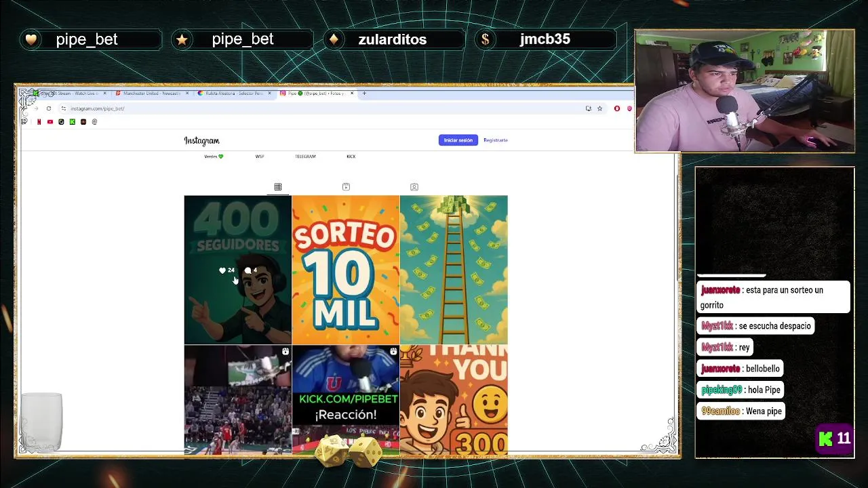The width and height of the screenshot is (868, 488).
Task: Click the Kick viewer count badge
Action: click(x=835, y=439)
